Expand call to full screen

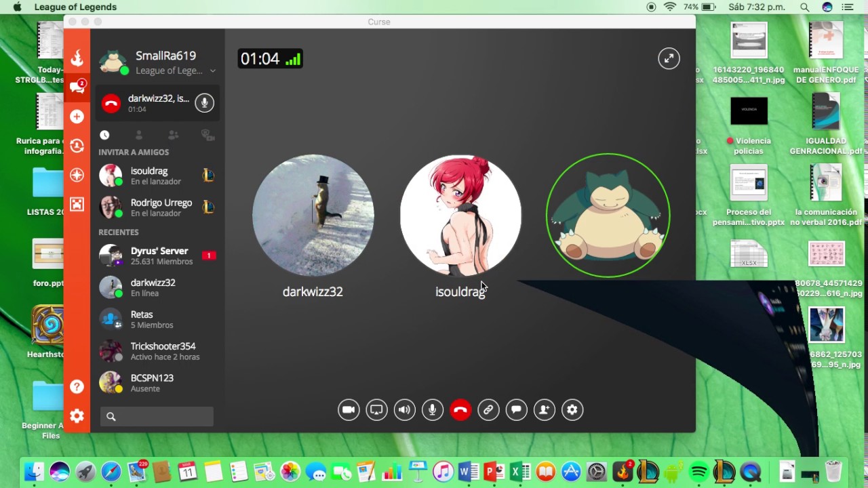pos(669,58)
